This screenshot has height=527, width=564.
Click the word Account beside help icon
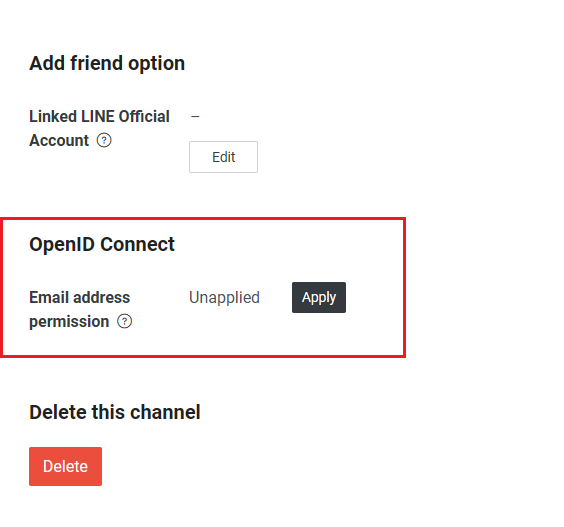(59, 140)
